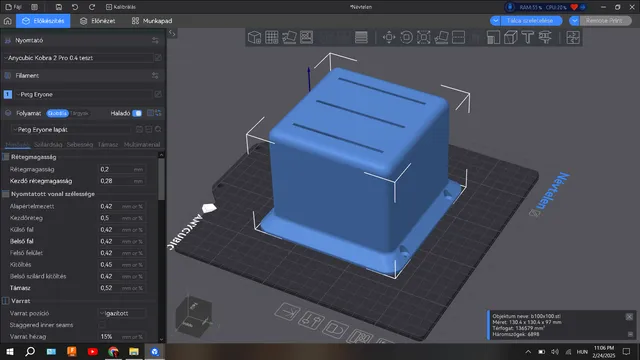
Task: Open the Sebesség settings tab
Action: point(80,144)
